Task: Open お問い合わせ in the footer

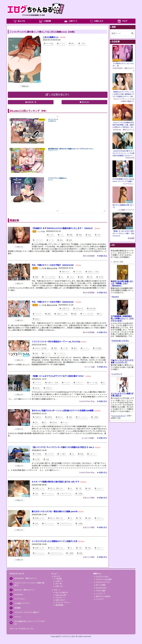Action: 60,600
